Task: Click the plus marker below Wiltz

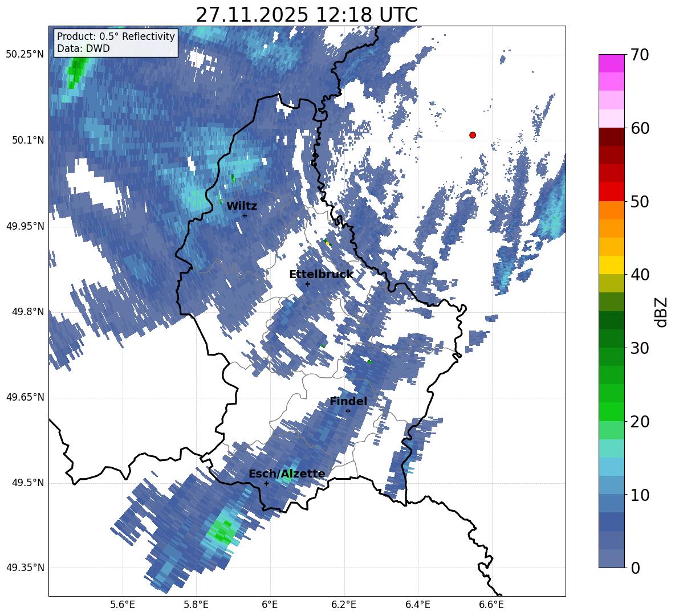Action: pyautogui.click(x=245, y=215)
